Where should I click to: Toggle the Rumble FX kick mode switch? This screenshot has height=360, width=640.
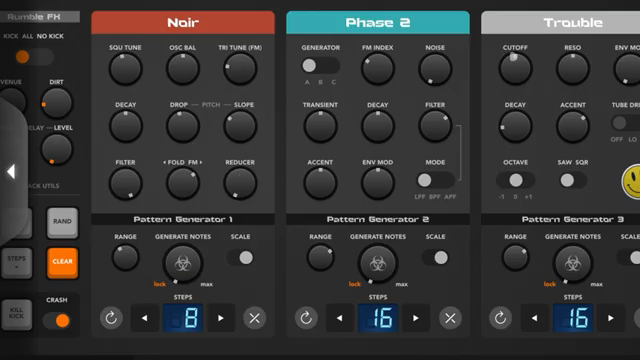pos(34,57)
